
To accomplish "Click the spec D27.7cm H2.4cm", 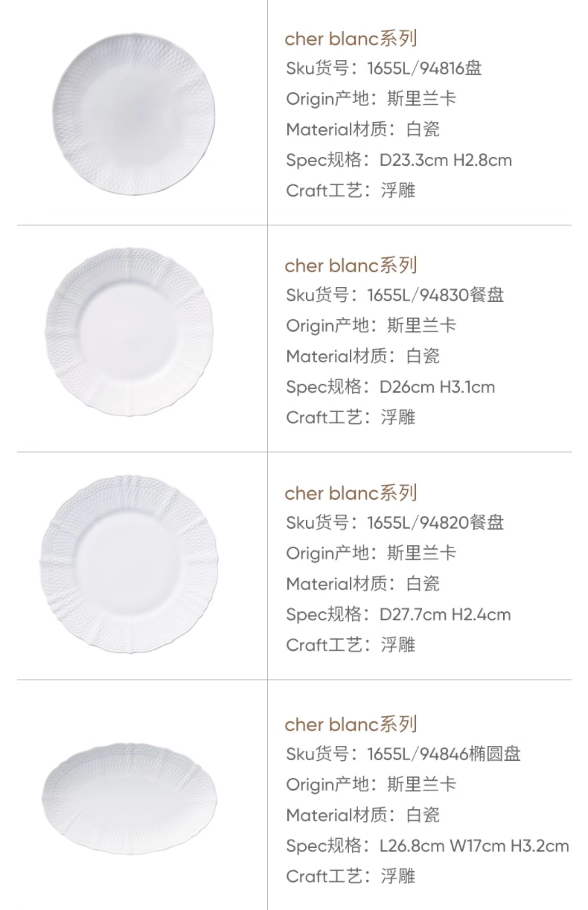I will click(x=445, y=615).
